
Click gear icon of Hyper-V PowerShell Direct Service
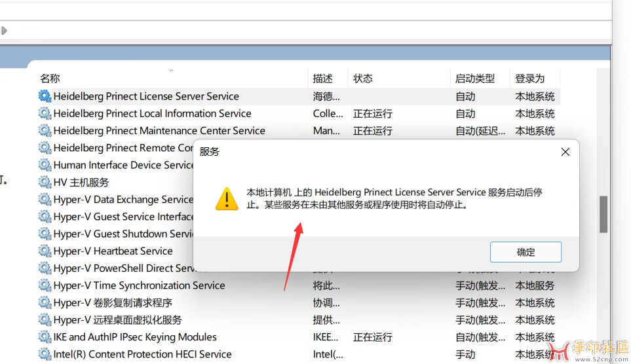(x=45, y=268)
